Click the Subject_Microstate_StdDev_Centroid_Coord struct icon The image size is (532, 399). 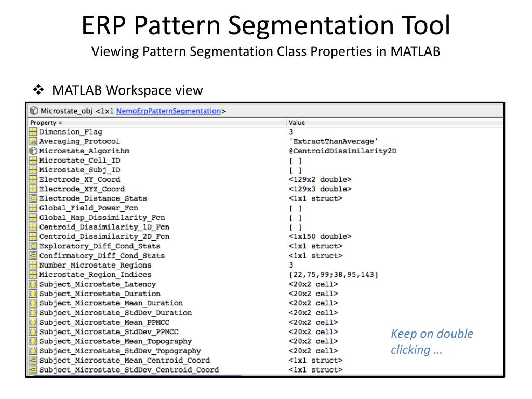(33, 369)
